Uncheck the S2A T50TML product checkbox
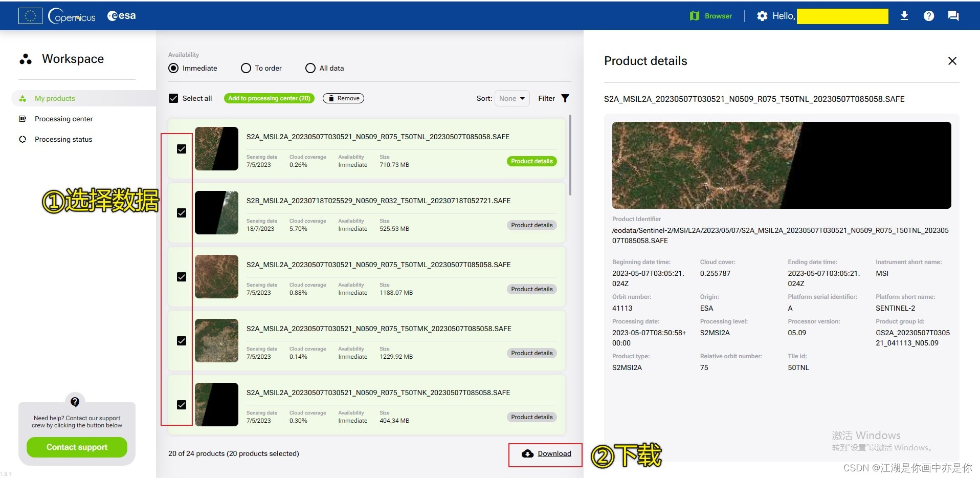Screen dimensions: 980x478 point(182,277)
